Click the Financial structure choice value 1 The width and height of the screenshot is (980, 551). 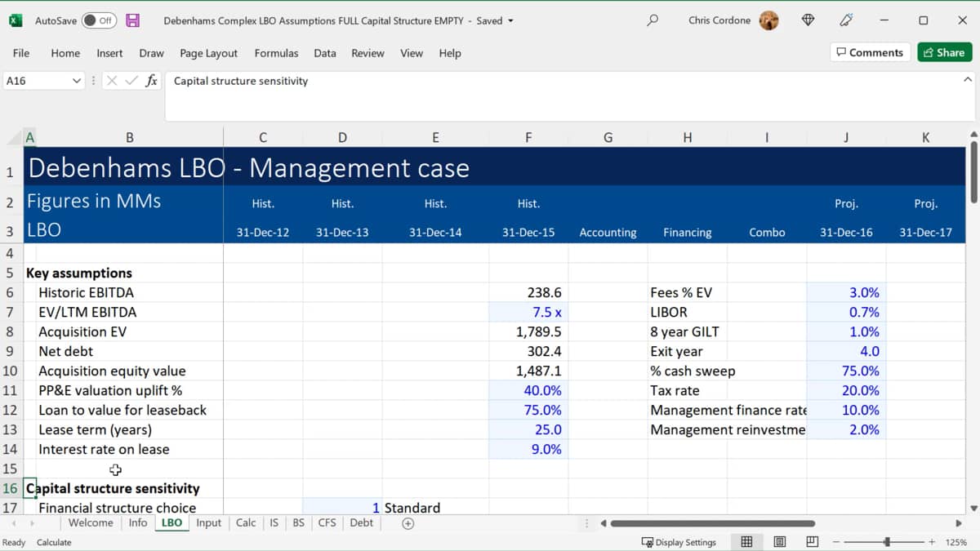tap(342, 507)
